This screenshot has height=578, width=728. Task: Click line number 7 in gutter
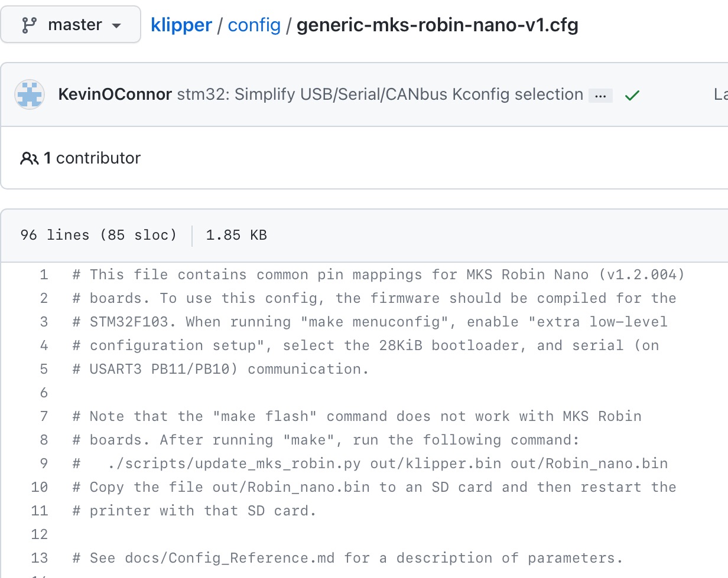pos(44,416)
